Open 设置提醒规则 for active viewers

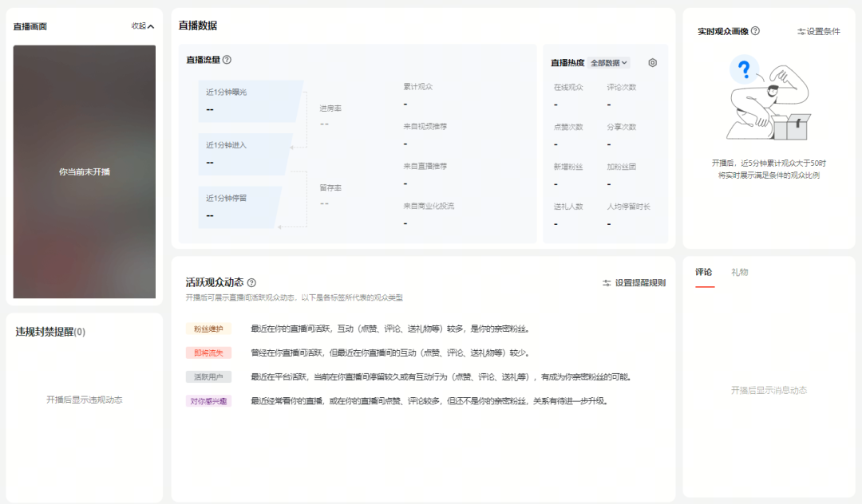[x=639, y=282]
